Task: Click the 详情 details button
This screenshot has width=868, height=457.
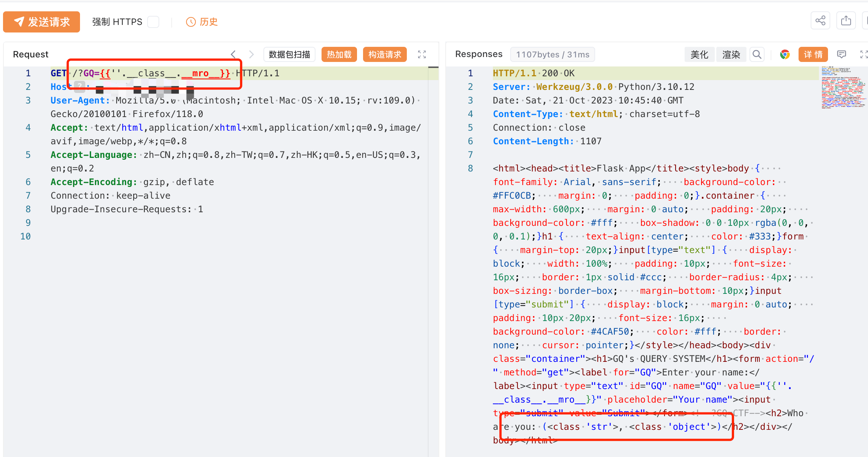Action: tap(813, 54)
